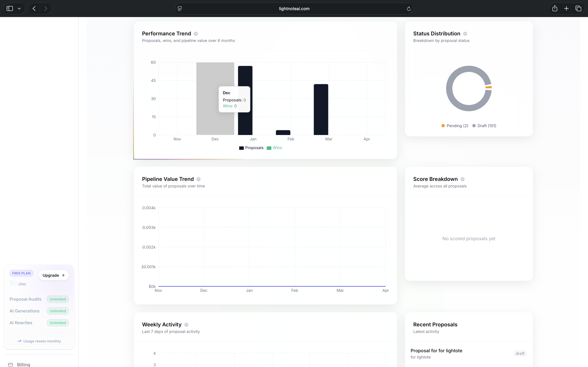Go back with browser back arrow
588x367 pixels.
pyautogui.click(x=34, y=9)
